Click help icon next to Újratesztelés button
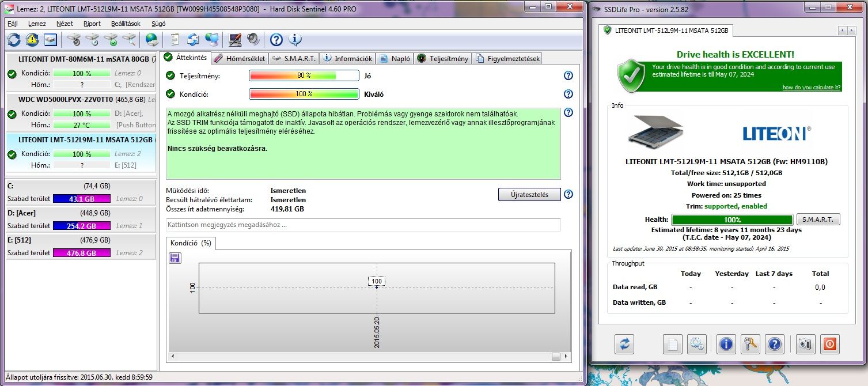868x386 pixels. pyautogui.click(x=568, y=194)
